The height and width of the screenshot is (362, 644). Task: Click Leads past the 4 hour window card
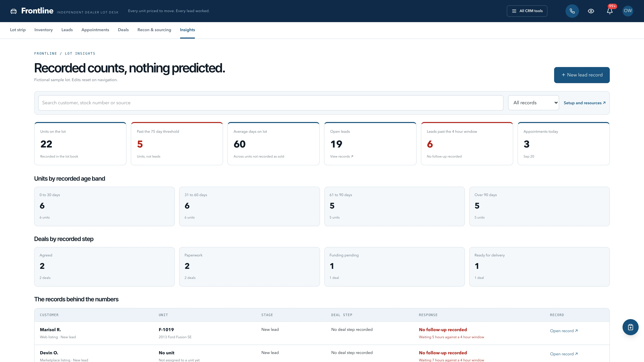pos(467,144)
